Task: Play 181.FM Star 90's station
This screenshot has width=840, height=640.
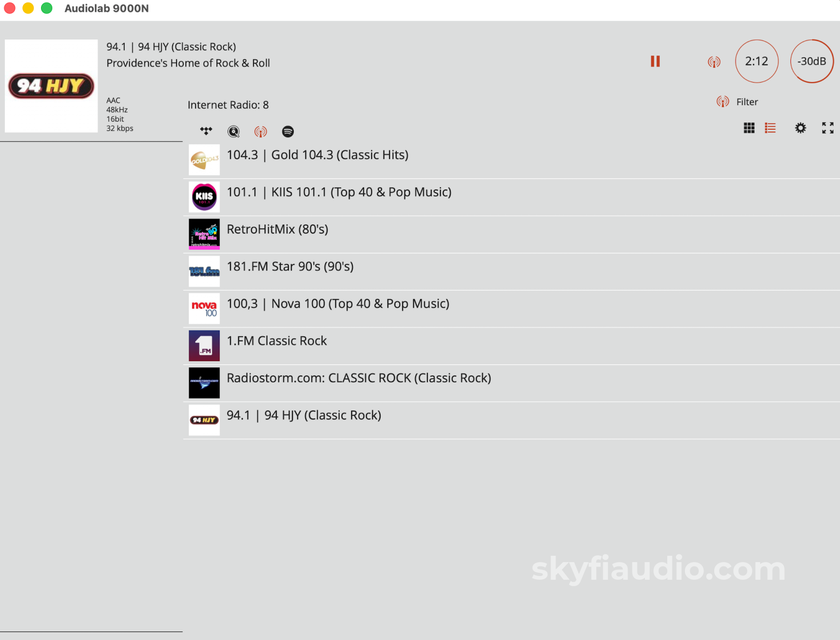Action: [x=512, y=272]
